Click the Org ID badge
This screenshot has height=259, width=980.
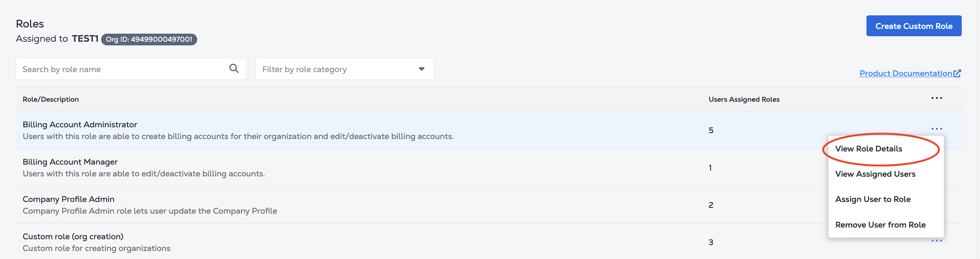(149, 39)
